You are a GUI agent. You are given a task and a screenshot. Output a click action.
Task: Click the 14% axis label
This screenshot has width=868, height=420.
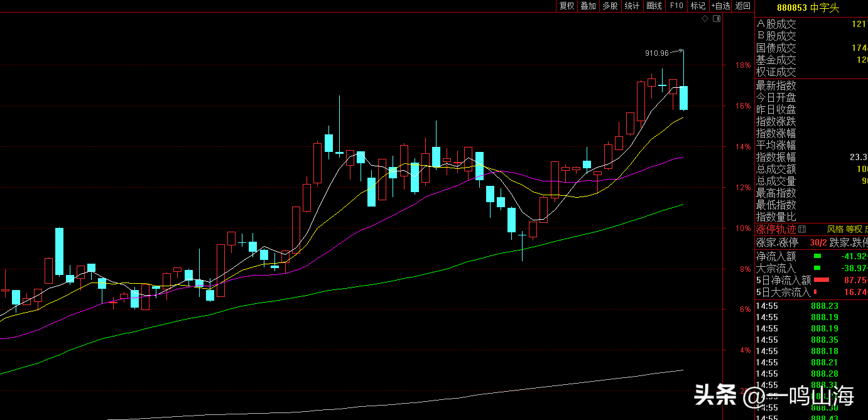pyautogui.click(x=743, y=147)
